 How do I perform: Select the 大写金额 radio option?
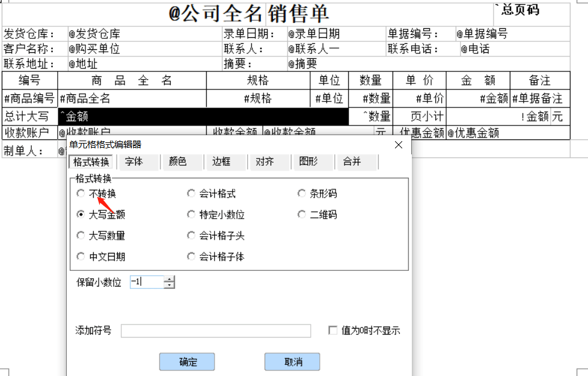(100, 214)
